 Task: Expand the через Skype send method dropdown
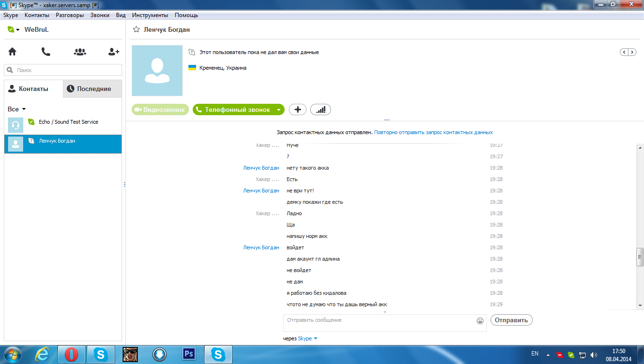[x=315, y=338]
